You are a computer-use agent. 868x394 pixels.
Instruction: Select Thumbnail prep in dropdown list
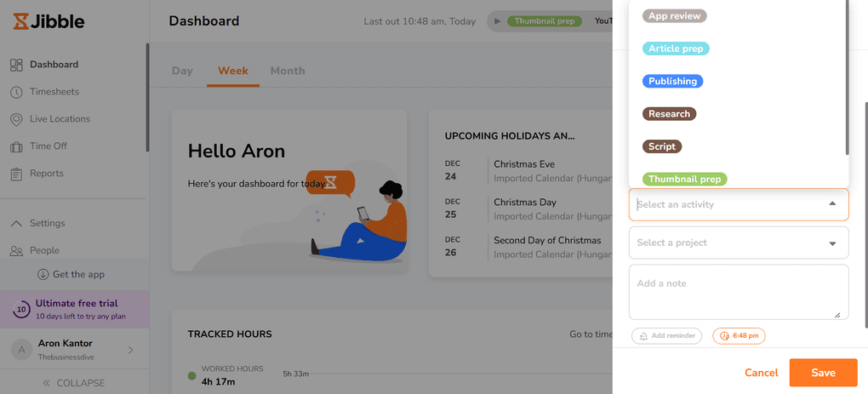685,180
